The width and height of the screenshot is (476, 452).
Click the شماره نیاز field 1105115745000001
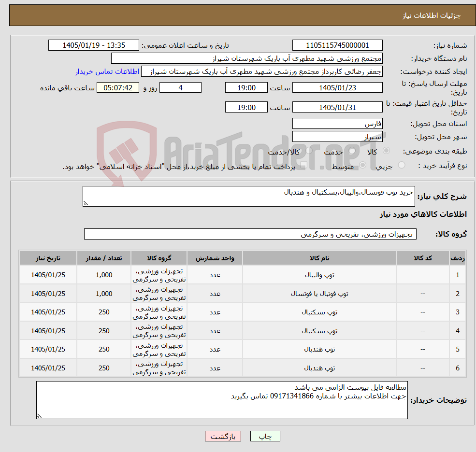point(337,45)
